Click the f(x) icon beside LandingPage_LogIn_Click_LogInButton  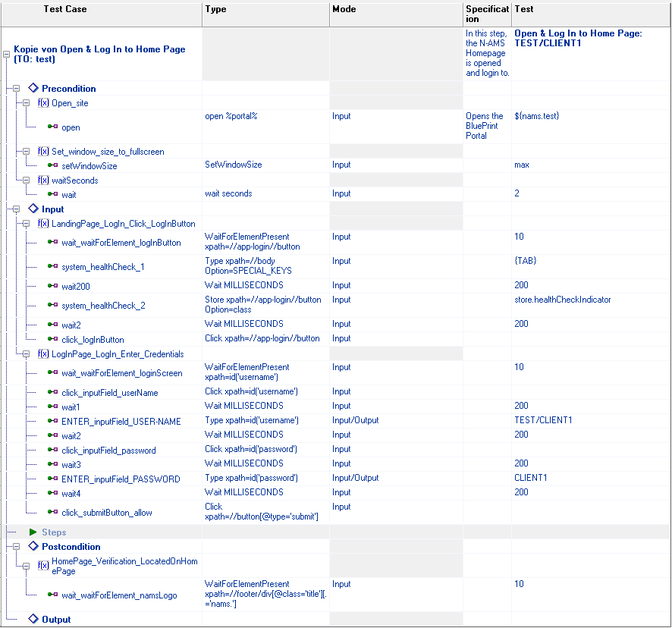point(43,223)
